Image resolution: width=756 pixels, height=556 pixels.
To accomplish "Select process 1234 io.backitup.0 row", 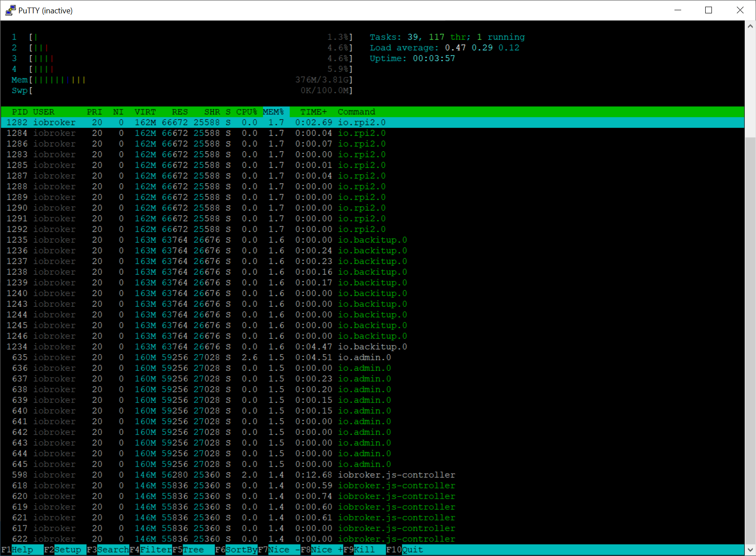I will (x=372, y=347).
